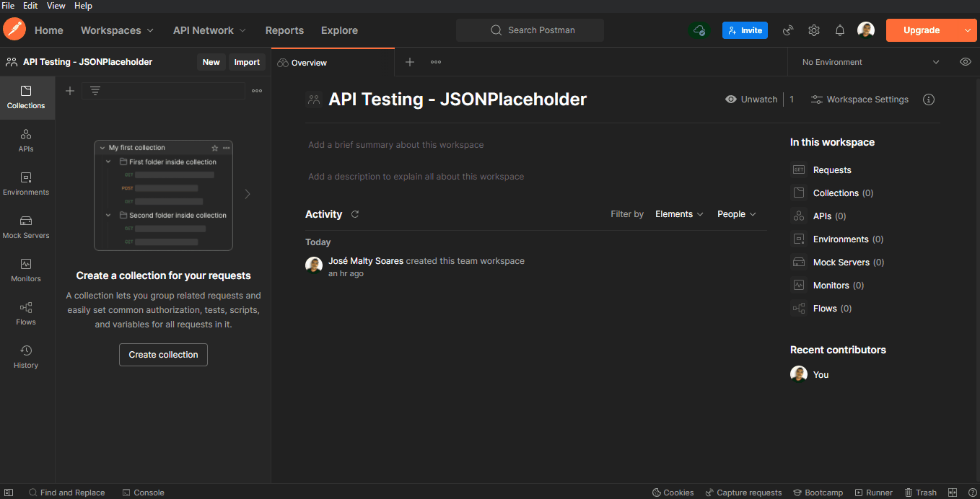Expand the Elements filter dropdown
This screenshot has width=980, height=499.
[x=678, y=214]
